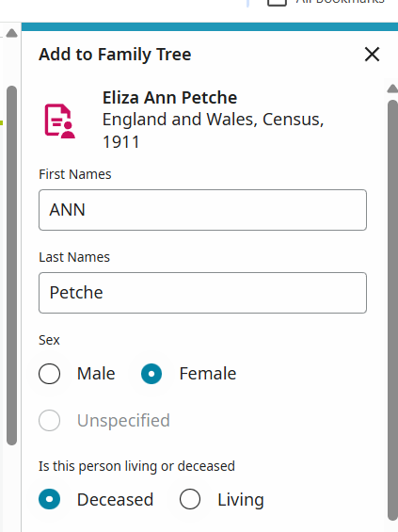The width and height of the screenshot is (398, 532).
Task: Focus the Last Names field containing Petche
Action: (202, 293)
